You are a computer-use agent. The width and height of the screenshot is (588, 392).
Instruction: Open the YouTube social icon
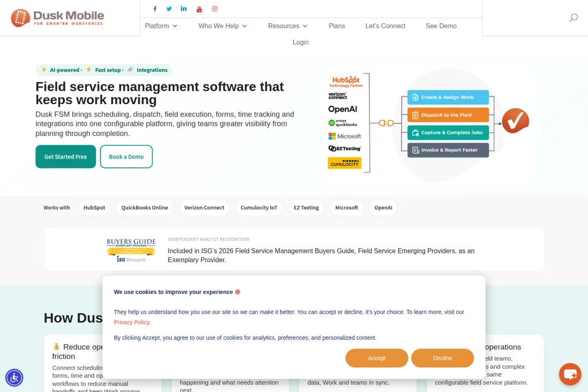[199, 9]
